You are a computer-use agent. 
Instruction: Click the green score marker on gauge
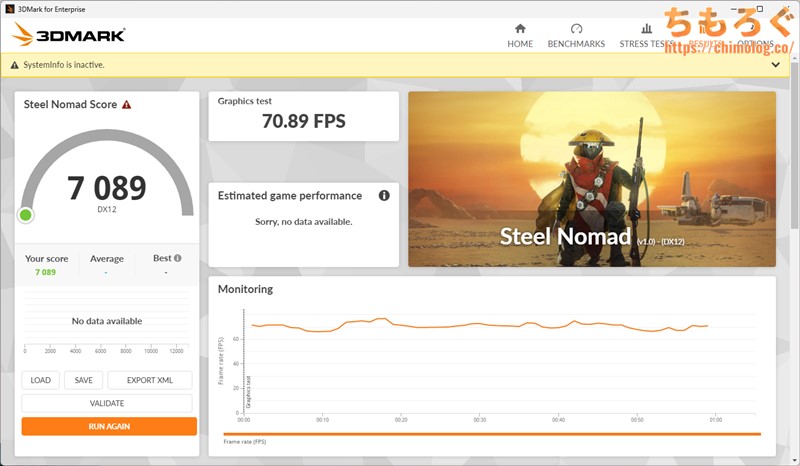click(x=26, y=215)
